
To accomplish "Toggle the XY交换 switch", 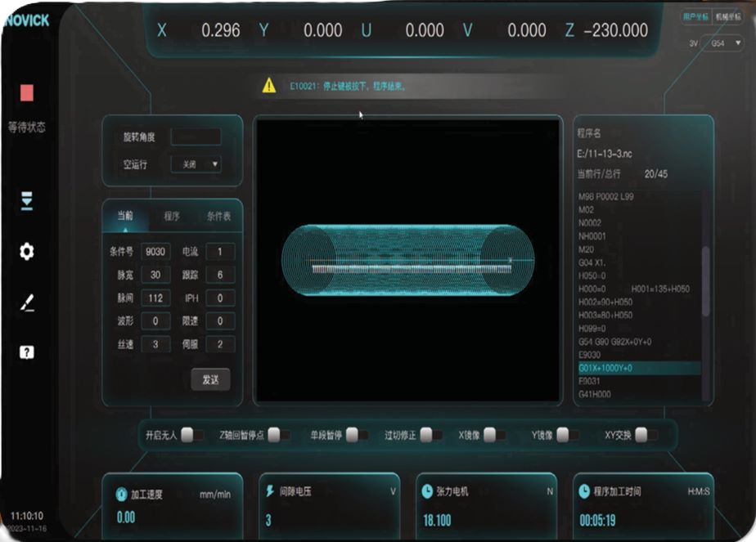I will (x=646, y=435).
